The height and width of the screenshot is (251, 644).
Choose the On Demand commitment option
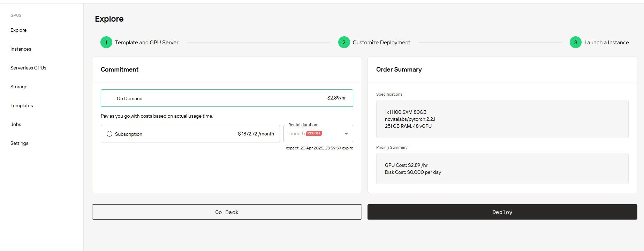227,98
